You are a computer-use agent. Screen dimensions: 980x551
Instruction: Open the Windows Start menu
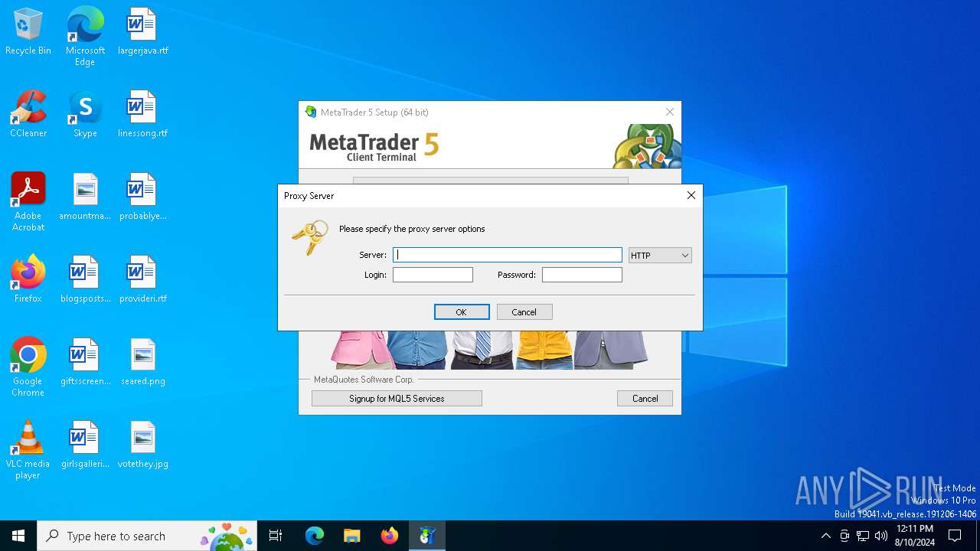pyautogui.click(x=18, y=536)
